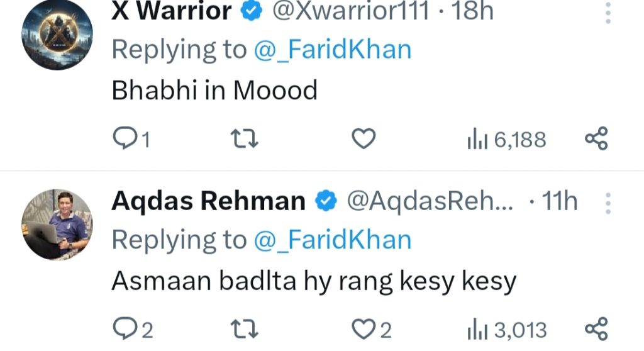Share Aqdas Rehman's tweet

coord(596,329)
